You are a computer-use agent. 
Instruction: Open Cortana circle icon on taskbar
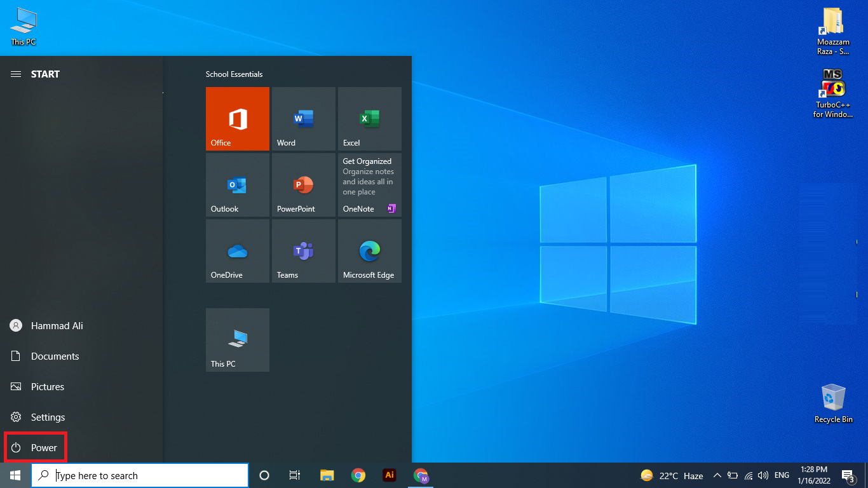264,475
